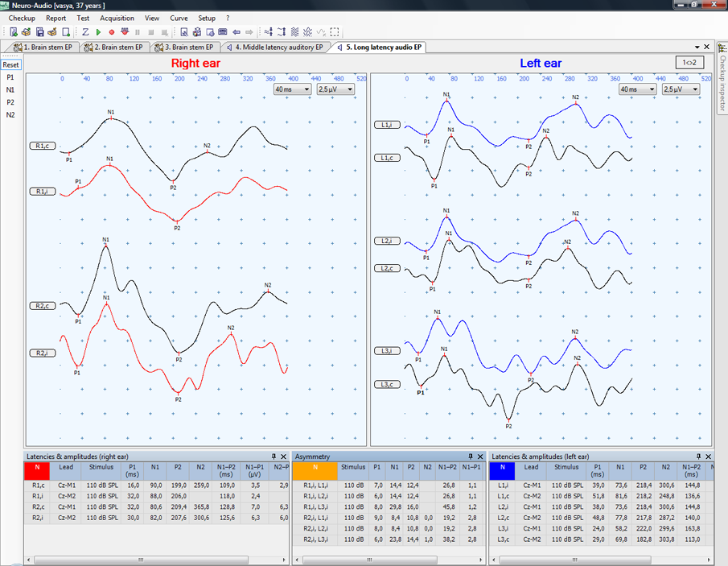Click the stop square icon
728x566 pixels.
[x=151, y=32]
